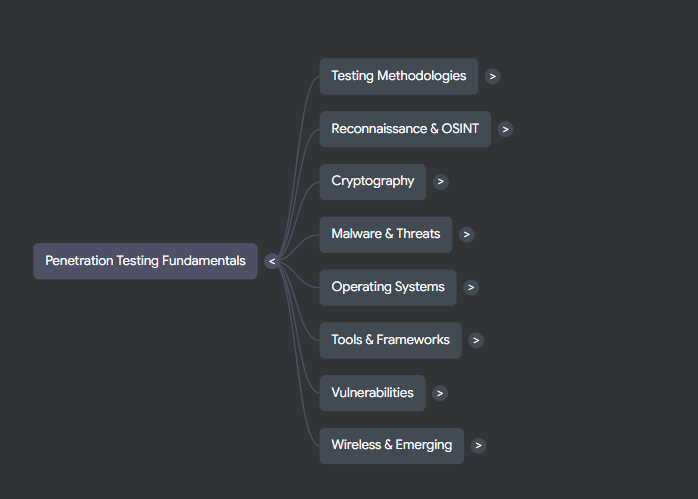This screenshot has width=698, height=499.
Task: Expand the Testing Methodologies node
Action: [492, 77]
